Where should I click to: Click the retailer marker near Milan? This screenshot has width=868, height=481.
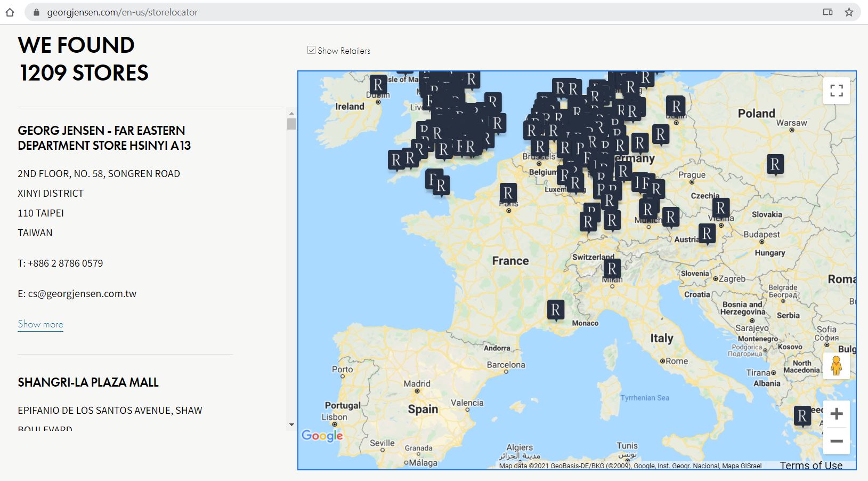[612, 269]
